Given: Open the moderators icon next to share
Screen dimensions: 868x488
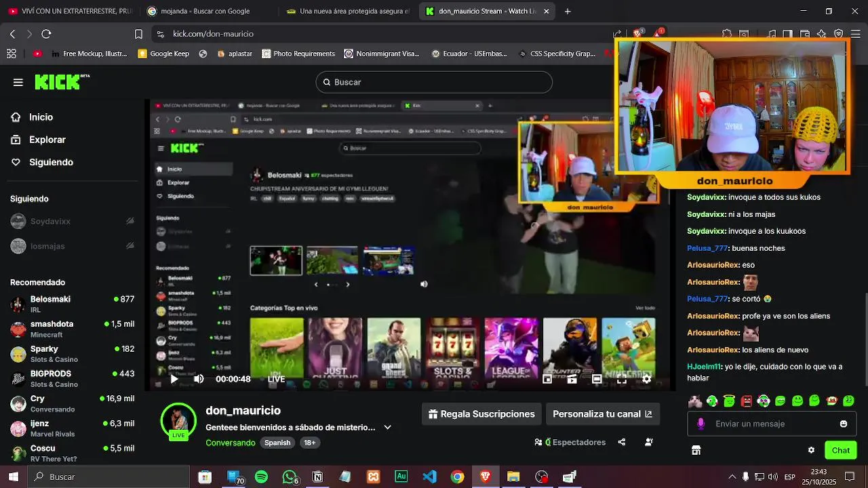Looking at the screenshot, I should 649,442.
